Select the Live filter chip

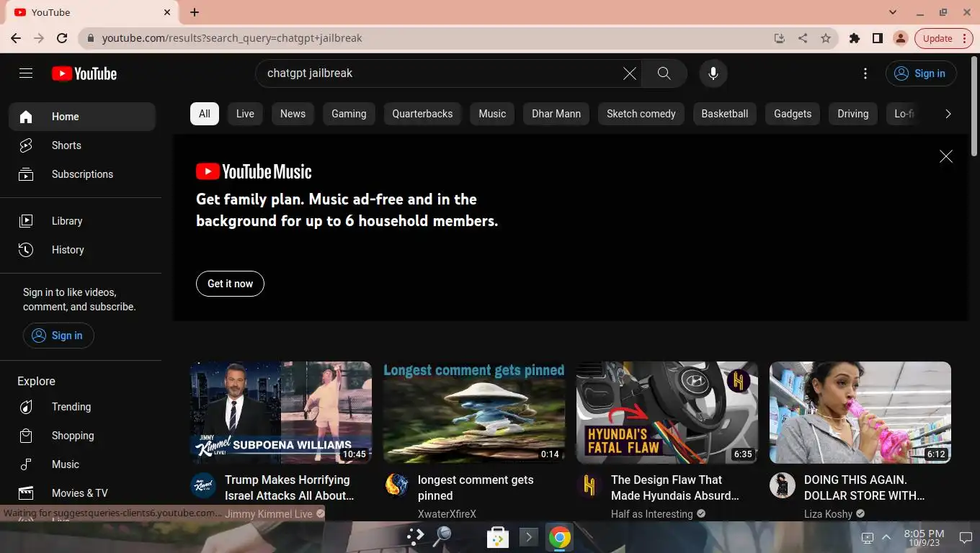click(245, 114)
